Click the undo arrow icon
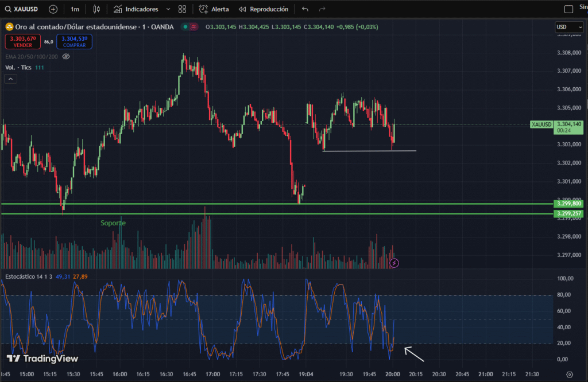Image resolution: width=588 pixels, height=382 pixels. coord(305,9)
